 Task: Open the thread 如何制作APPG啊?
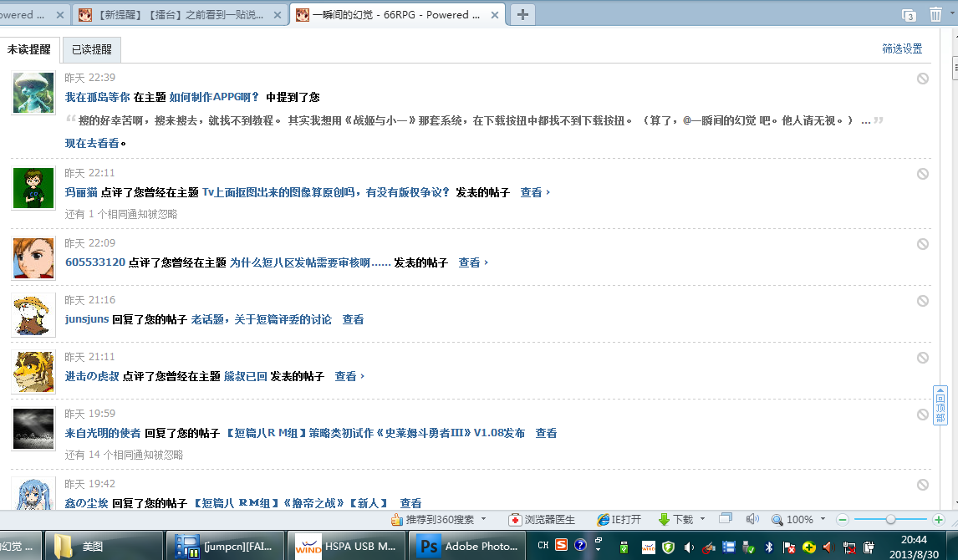coord(214,97)
